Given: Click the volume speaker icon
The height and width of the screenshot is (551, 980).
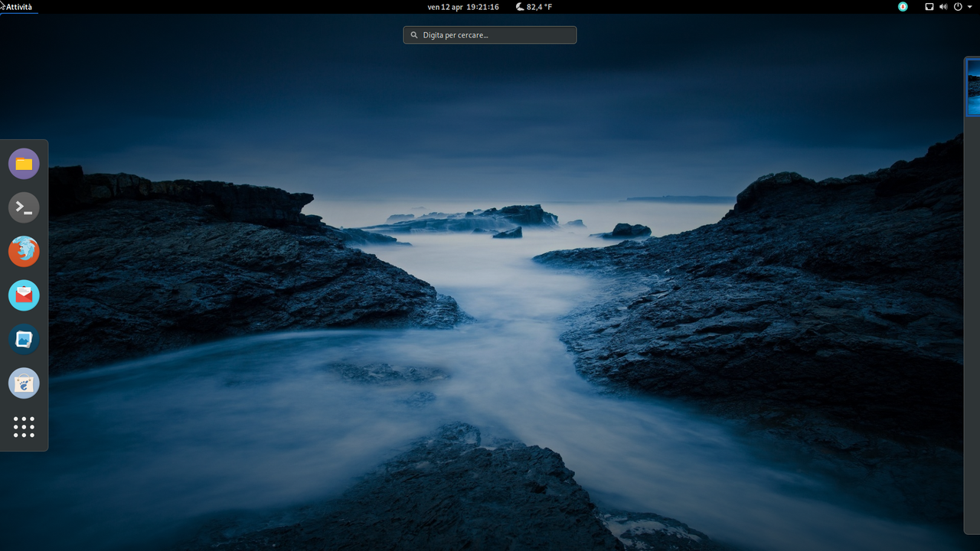Looking at the screenshot, I should 943,7.
